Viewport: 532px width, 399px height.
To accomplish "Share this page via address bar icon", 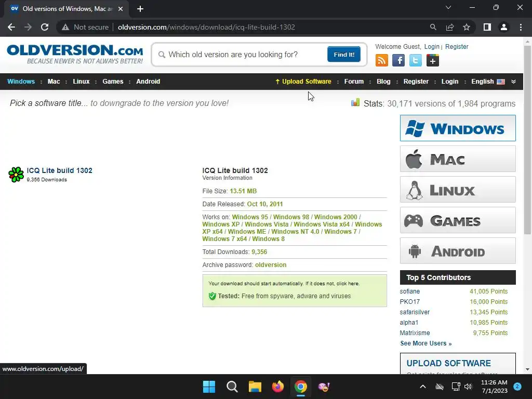I will point(450,27).
